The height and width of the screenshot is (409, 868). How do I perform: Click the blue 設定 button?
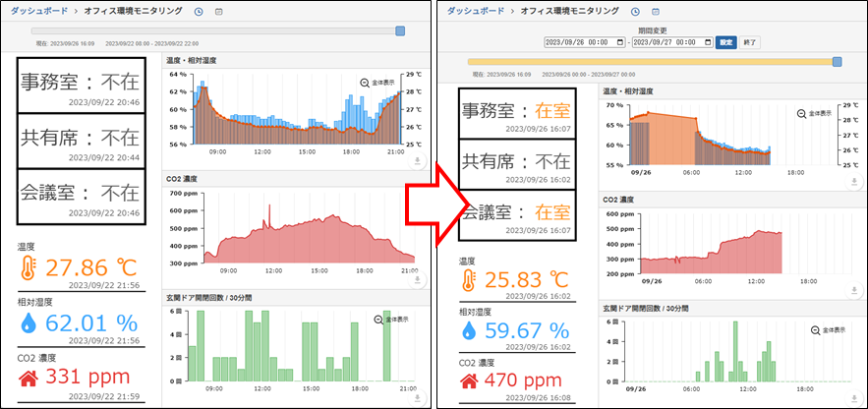pos(726,42)
